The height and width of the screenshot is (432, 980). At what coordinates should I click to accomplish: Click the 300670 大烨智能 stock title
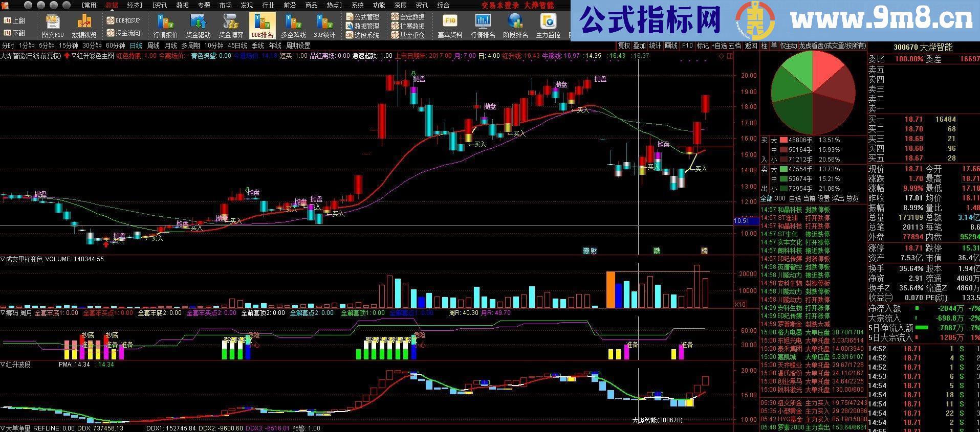click(x=923, y=48)
